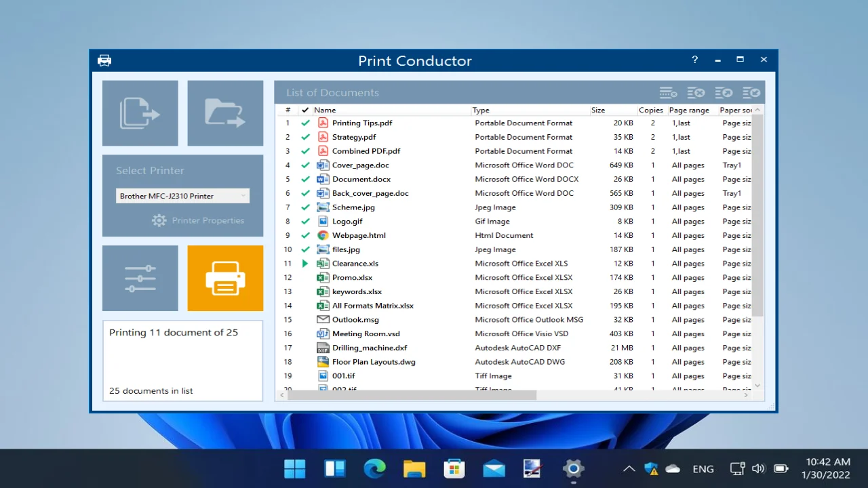Select the Clearance.xls row

pos(515,264)
